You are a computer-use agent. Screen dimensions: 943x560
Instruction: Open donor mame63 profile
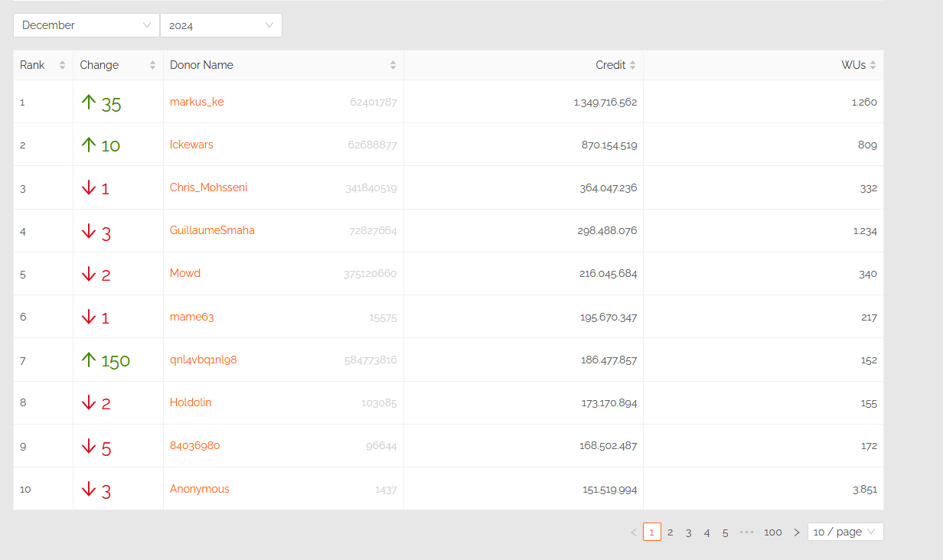(x=192, y=317)
